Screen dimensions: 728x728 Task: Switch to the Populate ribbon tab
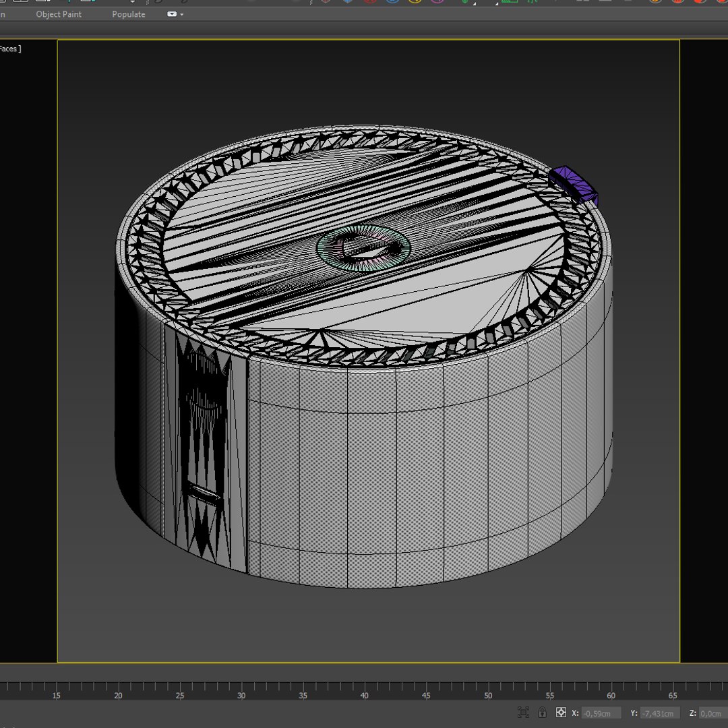[128, 14]
